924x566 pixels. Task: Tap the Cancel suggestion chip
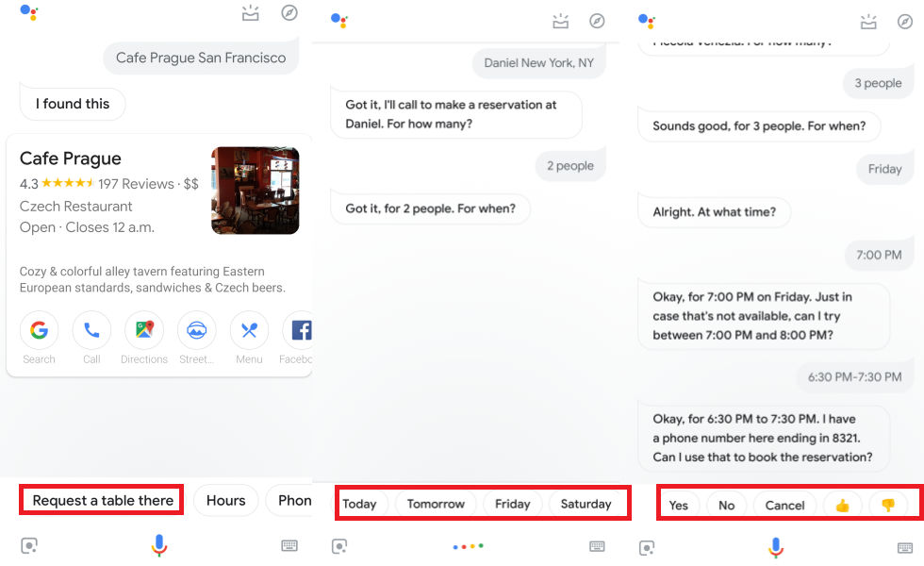[x=784, y=506]
